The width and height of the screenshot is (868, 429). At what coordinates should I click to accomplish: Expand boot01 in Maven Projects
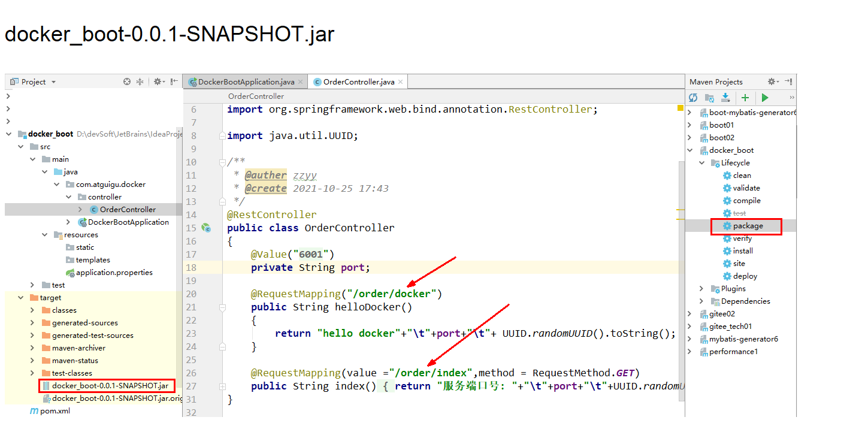point(689,125)
